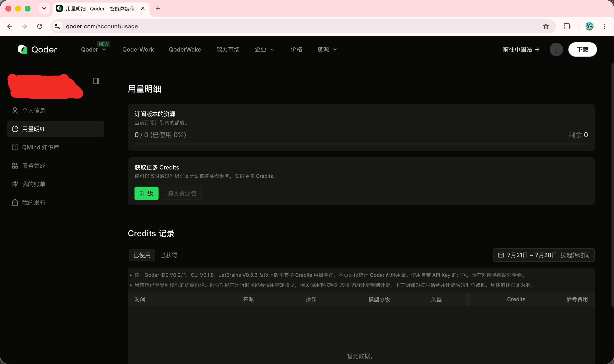Screen dimensions: 614x364
Task: Click the 时间 column header
Action: 140,299
